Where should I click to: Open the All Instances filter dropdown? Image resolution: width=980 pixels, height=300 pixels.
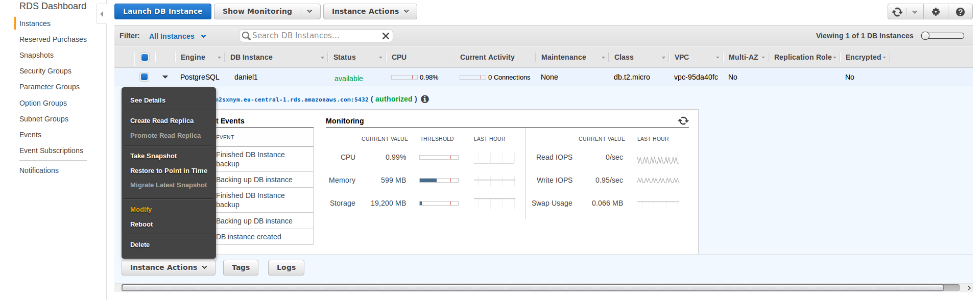[x=177, y=36]
